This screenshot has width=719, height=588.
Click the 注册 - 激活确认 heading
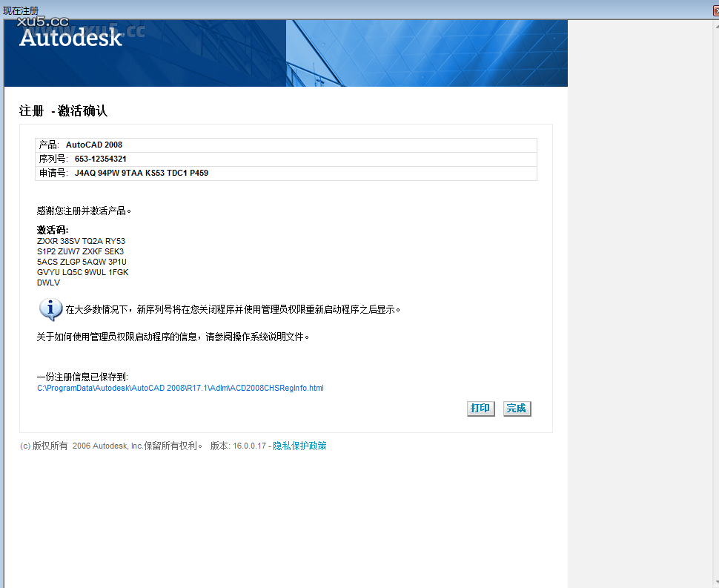[x=63, y=110]
